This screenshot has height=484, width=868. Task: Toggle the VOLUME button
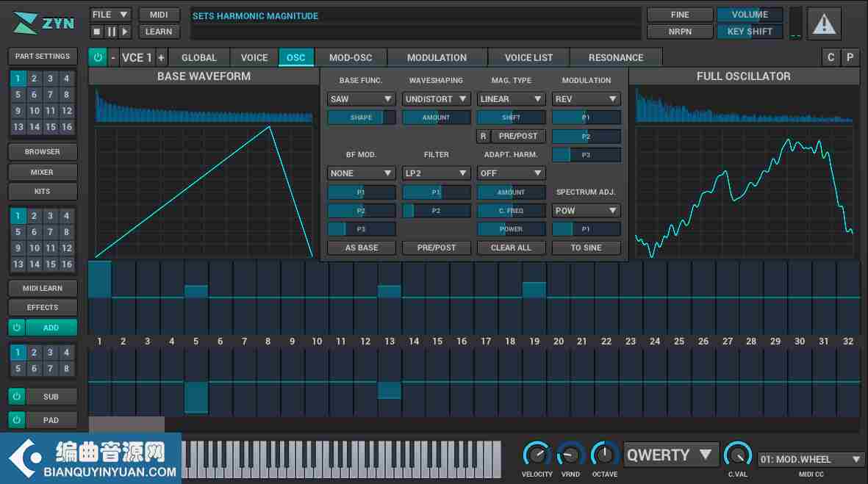coord(750,15)
